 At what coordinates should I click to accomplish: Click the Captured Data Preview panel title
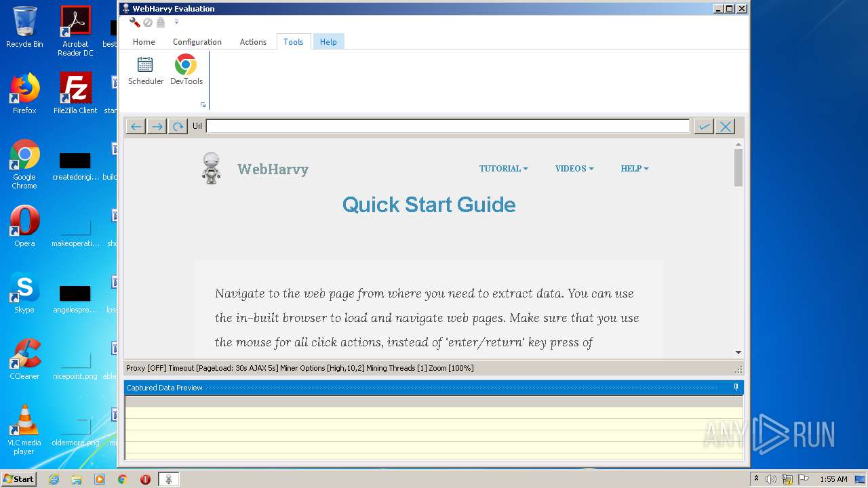pyautogui.click(x=165, y=388)
